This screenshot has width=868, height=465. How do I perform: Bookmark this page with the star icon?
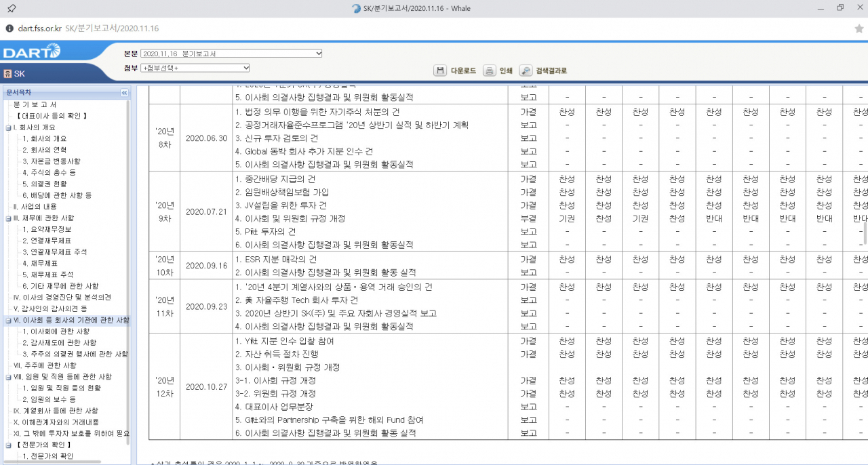[x=859, y=29]
